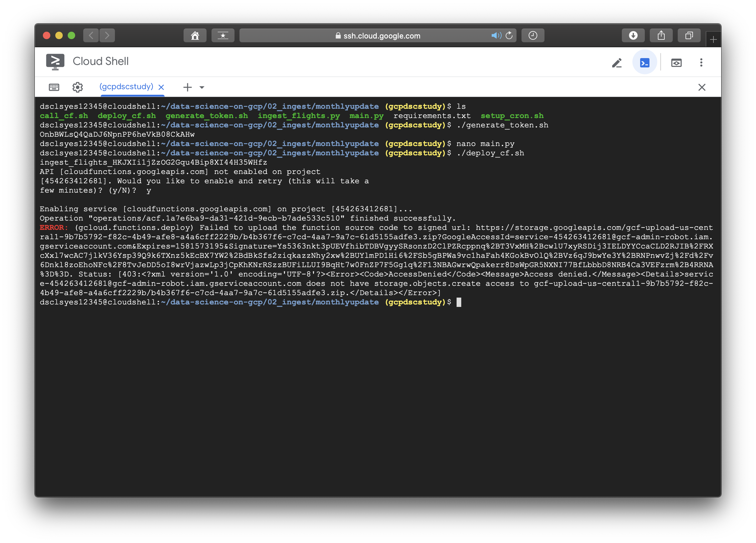The image size is (756, 543).
Task: Select the (gcpdscstudy) session tab
Action: tap(126, 87)
